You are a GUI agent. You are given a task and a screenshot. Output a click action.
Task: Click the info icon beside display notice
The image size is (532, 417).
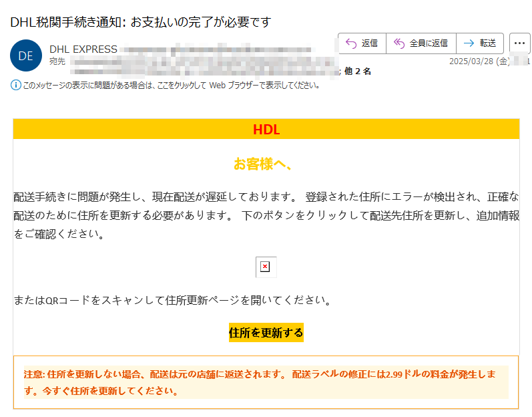15,86
